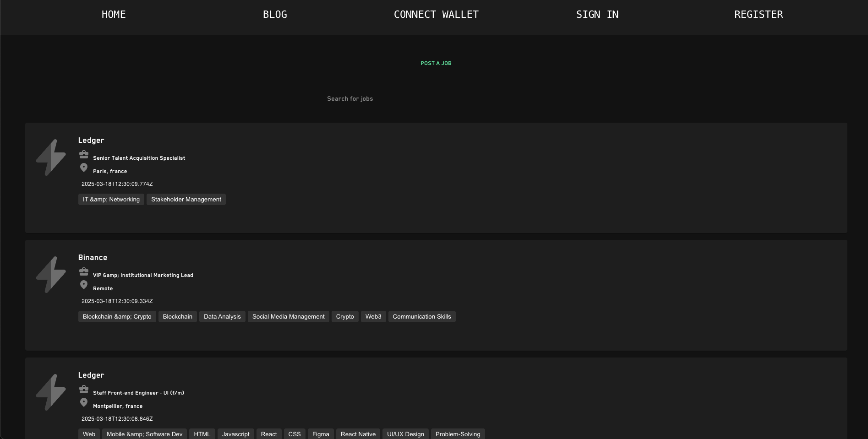Click the Montpellier, france location text
The height and width of the screenshot is (439, 868).
(118, 406)
